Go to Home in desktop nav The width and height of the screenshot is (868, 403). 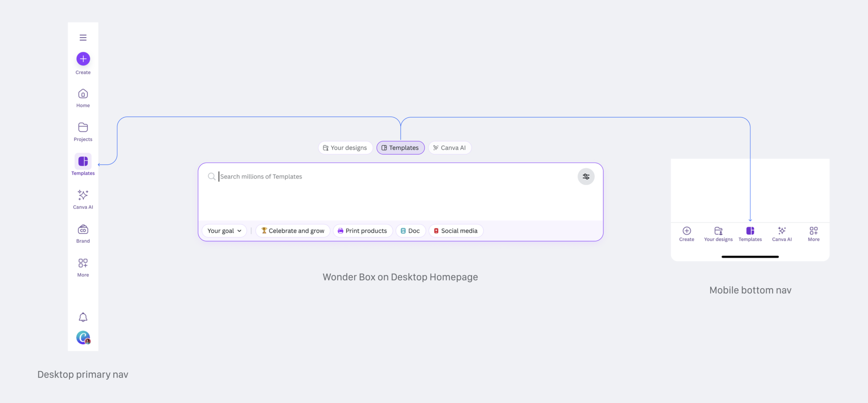coord(83,98)
